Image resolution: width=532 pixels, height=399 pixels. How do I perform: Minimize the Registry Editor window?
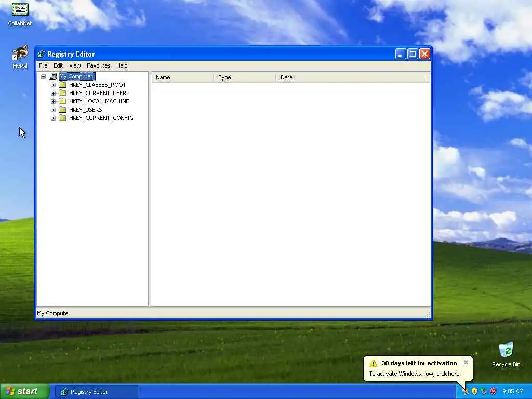coord(401,54)
